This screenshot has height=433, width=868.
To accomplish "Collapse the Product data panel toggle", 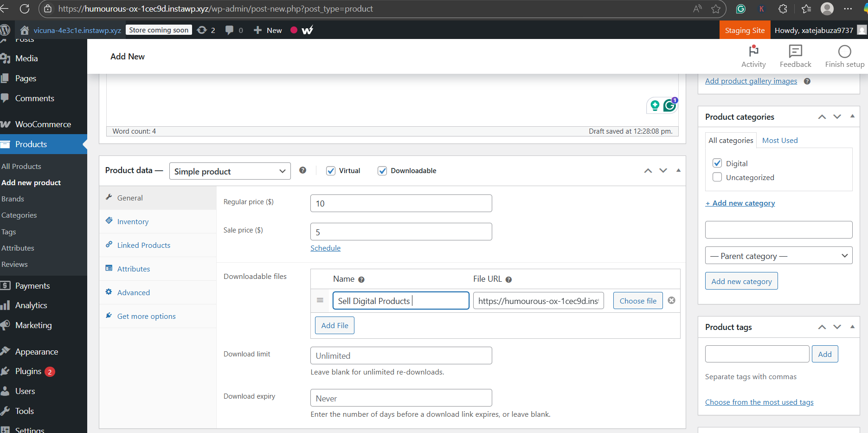I will pos(678,170).
